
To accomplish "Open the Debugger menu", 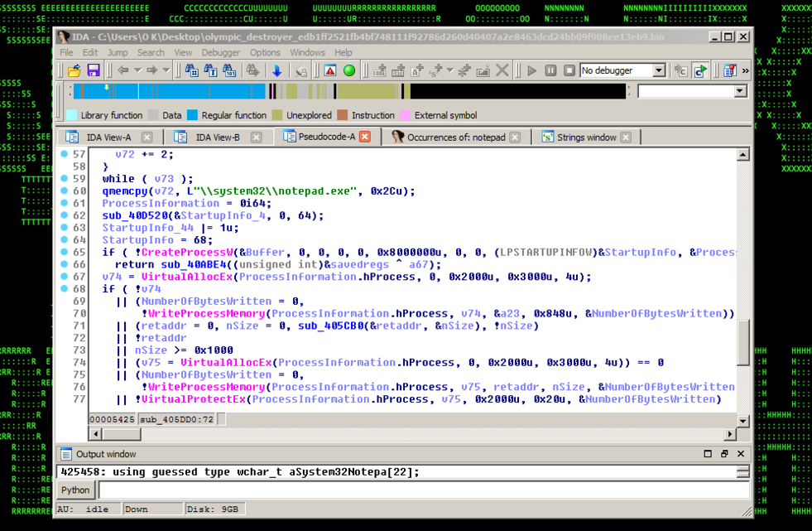I will 220,52.
